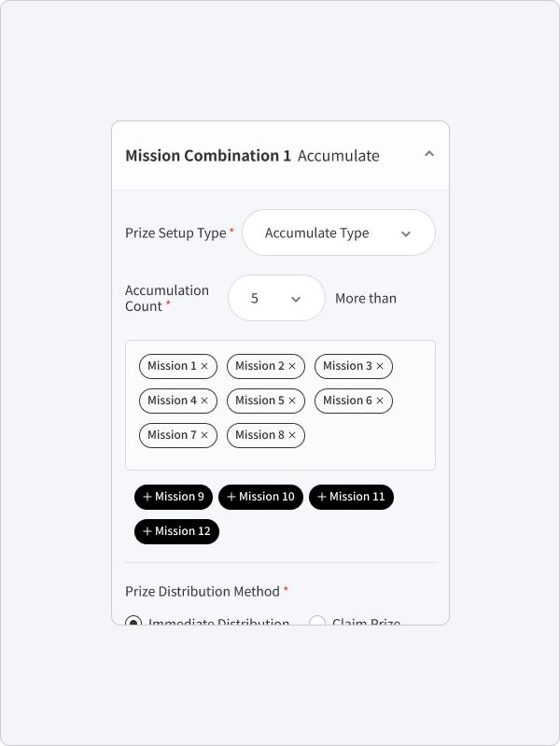This screenshot has height=746, width=560.
Task: Remove Mission 8 tag via its X
Action: (x=292, y=435)
